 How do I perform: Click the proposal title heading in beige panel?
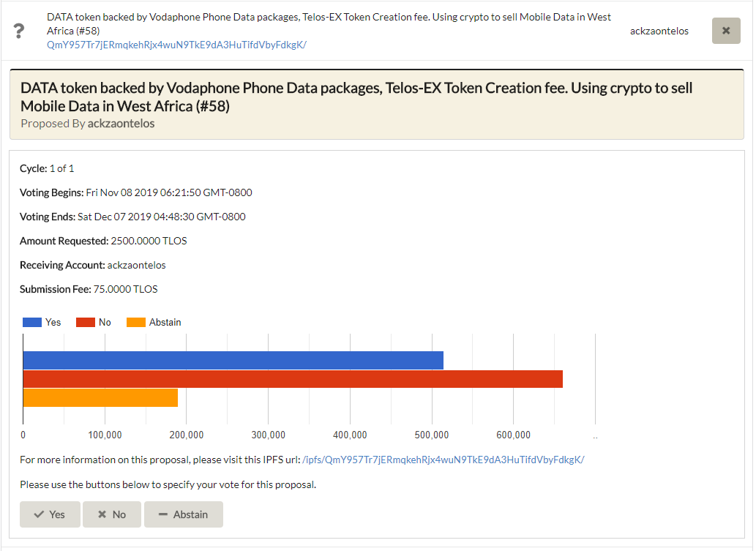click(x=356, y=97)
